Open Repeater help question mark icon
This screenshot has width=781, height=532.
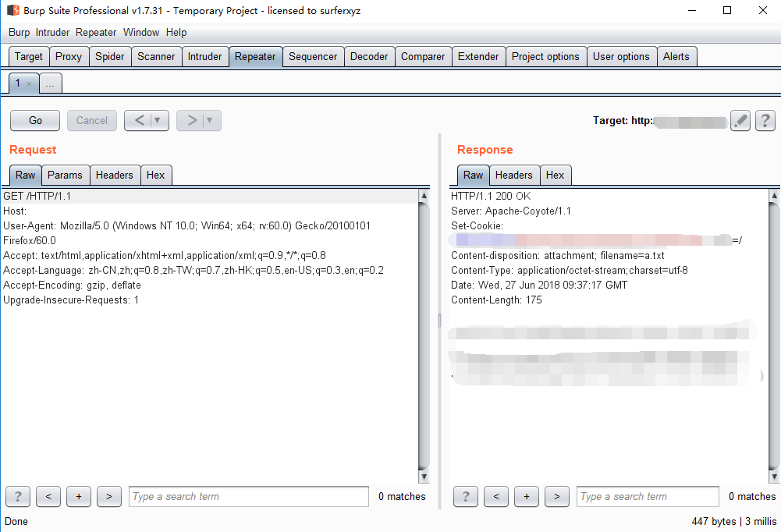click(765, 121)
